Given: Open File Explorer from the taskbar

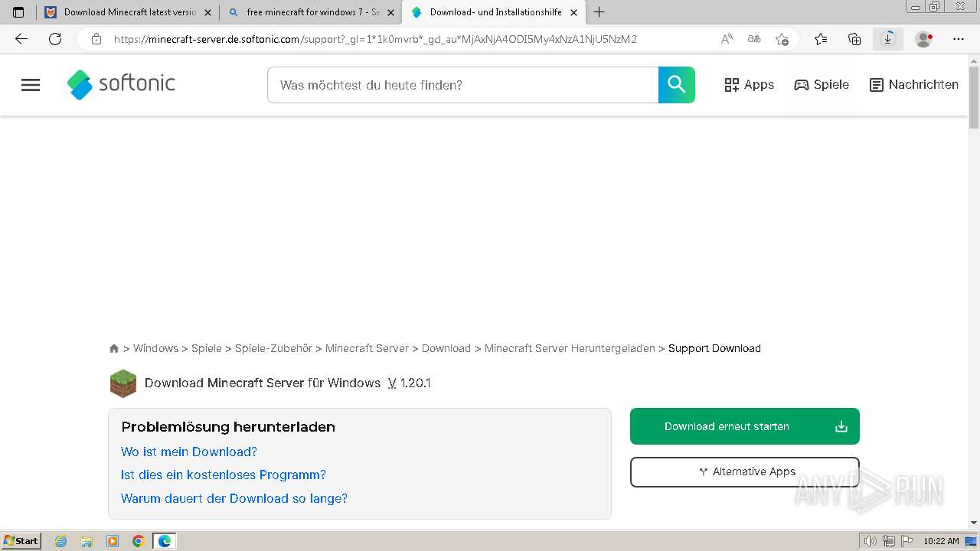Looking at the screenshot, I should [87, 541].
